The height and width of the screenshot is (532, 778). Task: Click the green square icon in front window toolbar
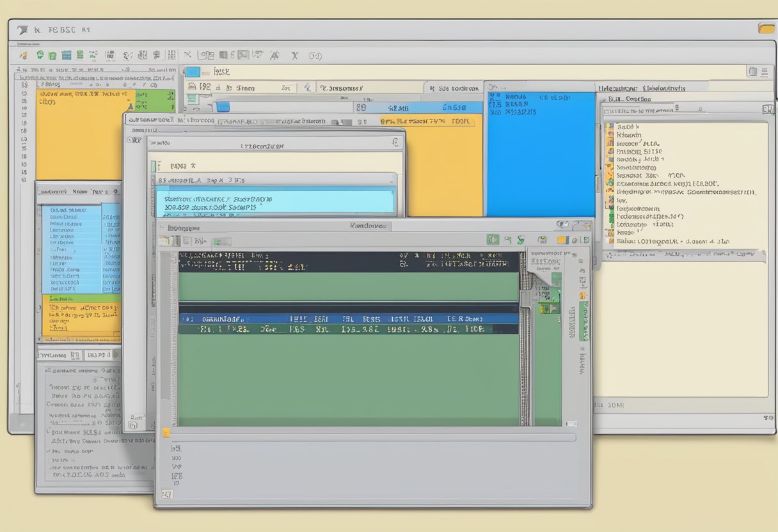tap(493, 240)
